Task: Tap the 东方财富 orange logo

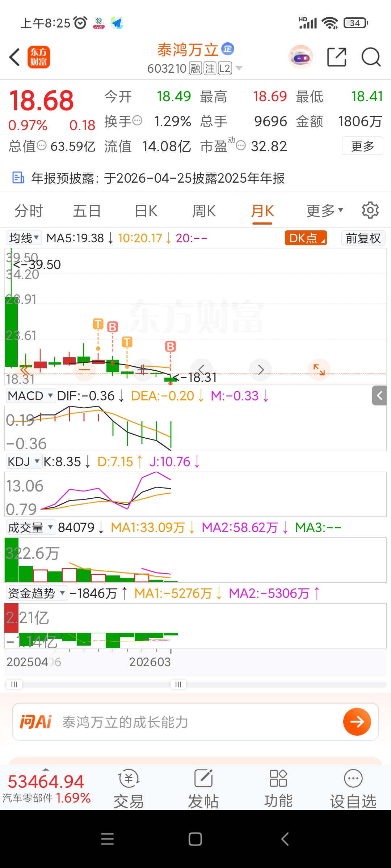Action: click(x=39, y=57)
